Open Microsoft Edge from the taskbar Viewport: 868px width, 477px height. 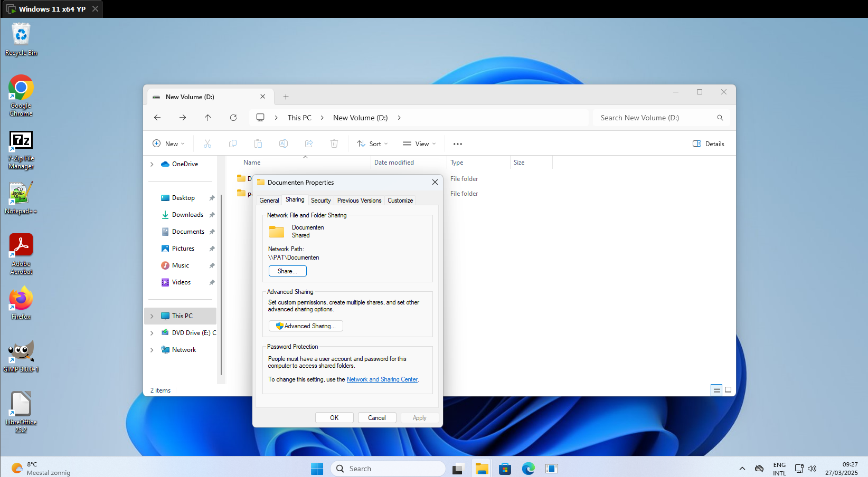coord(528,469)
